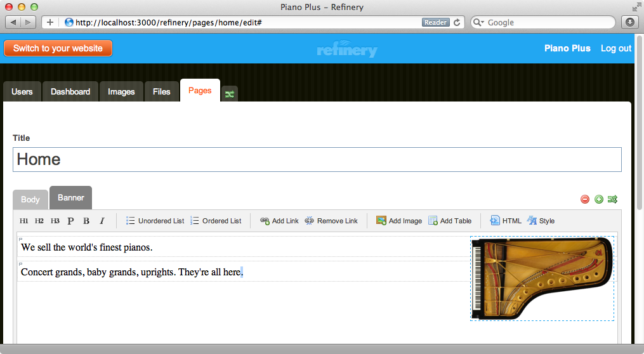
Task: Add a bookmark with the plus button
Action: (49, 22)
